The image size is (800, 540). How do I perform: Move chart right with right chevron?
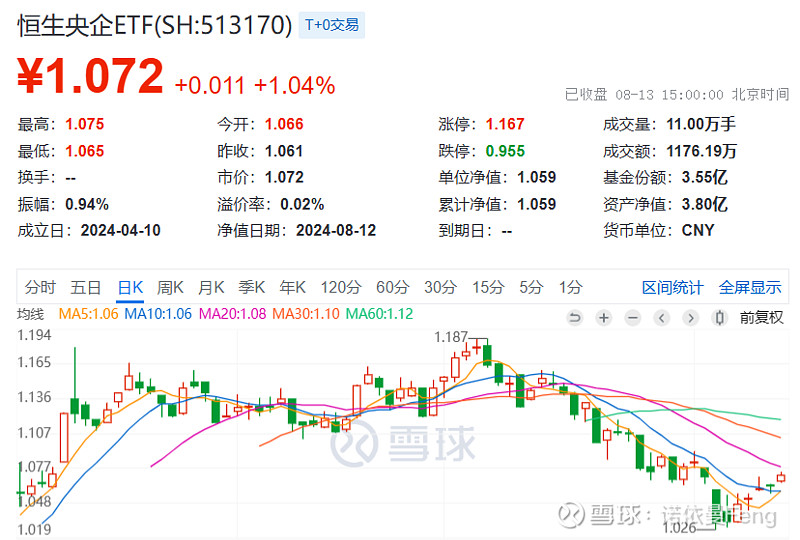pos(691,318)
